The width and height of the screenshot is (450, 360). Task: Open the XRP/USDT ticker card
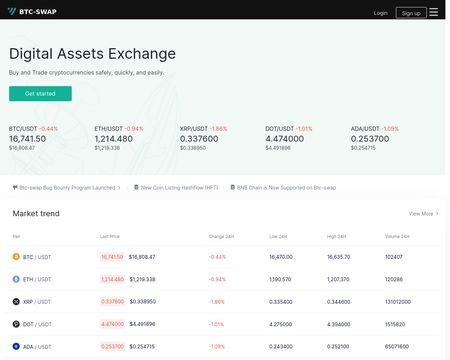[204, 138]
